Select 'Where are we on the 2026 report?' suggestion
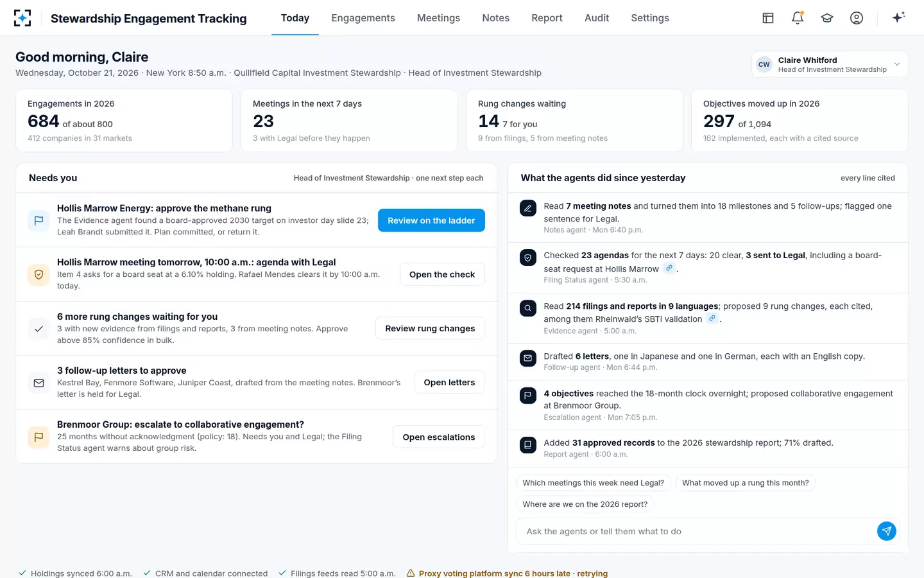 (585, 504)
